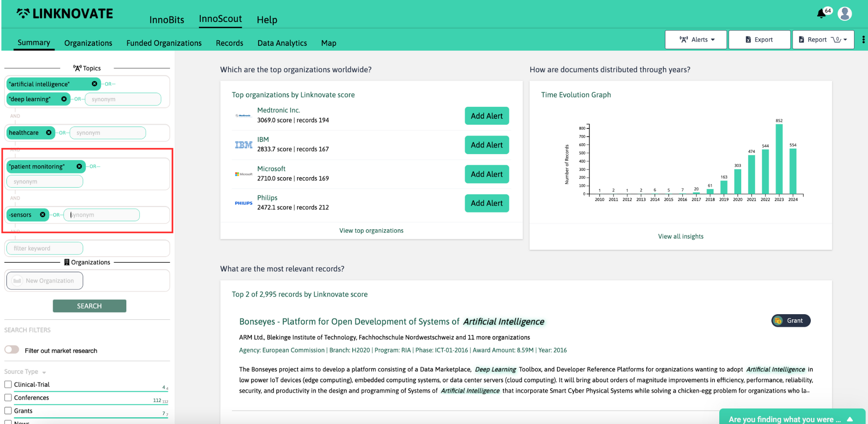Viewport: 868px width, 424px height.
Task: Open the Records tab
Action: click(x=230, y=43)
